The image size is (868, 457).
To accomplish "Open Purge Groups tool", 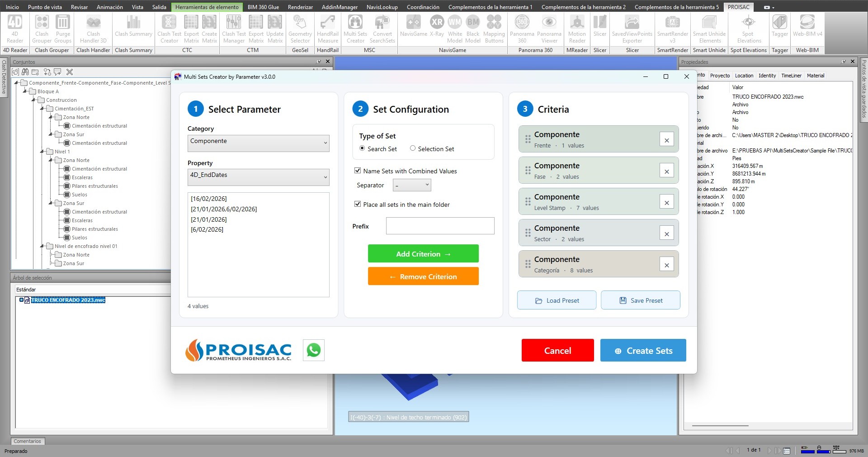I will click(x=63, y=29).
